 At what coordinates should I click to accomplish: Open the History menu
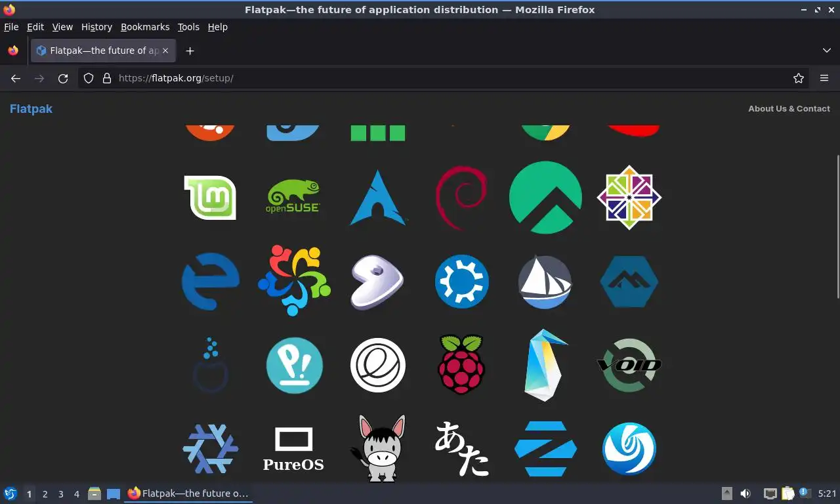[96, 27]
